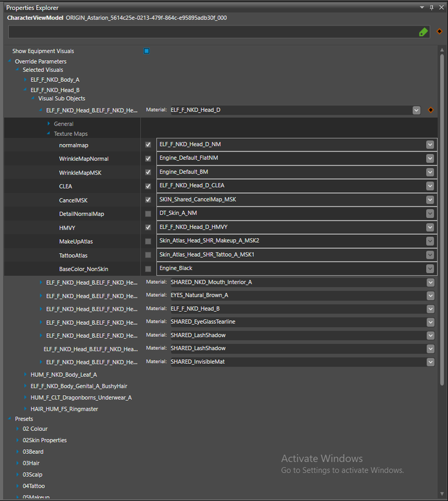Uncheck the CancelMSK checkbox
The height and width of the screenshot is (501, 448).
pos(148,200)
